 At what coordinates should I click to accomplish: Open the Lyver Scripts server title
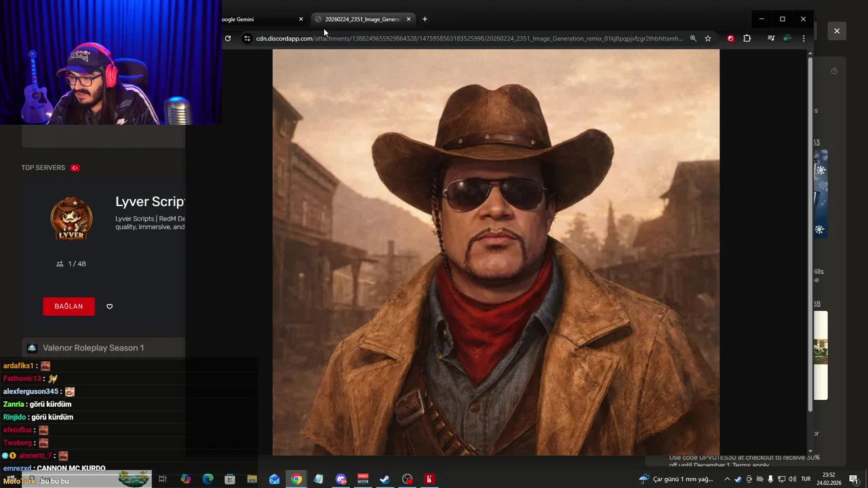pyautogui.click(x=150, y=201)
